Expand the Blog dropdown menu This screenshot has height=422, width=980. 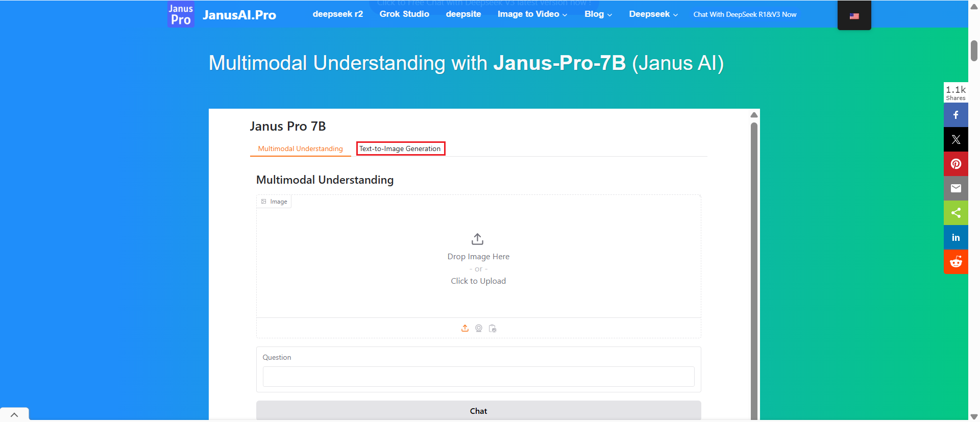(x=598, y=14)
